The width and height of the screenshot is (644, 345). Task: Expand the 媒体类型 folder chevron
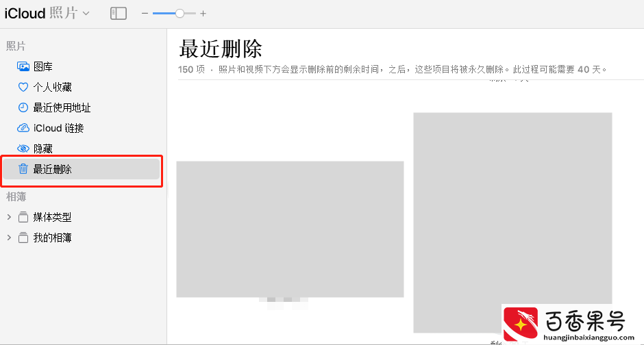pos(9,217)
